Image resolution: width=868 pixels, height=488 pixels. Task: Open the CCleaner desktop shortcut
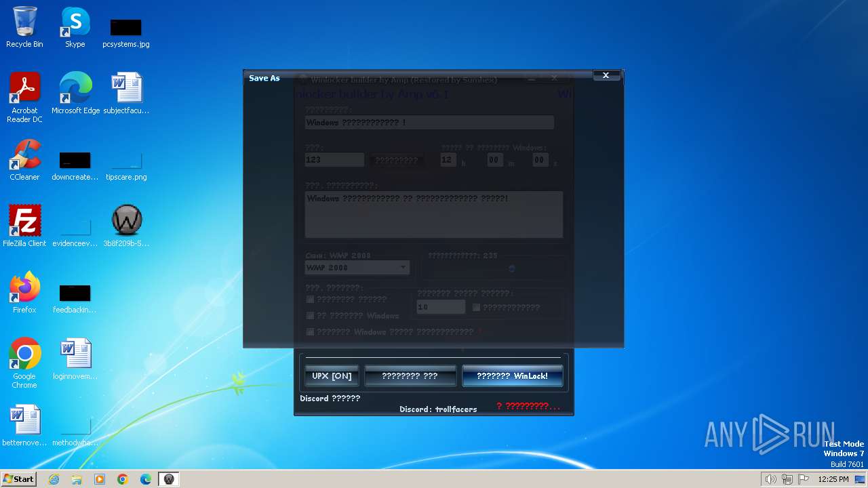point(24,159)
